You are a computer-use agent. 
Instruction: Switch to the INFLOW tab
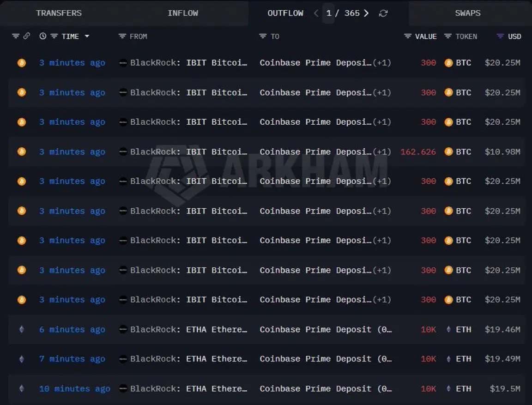(182, 13)
